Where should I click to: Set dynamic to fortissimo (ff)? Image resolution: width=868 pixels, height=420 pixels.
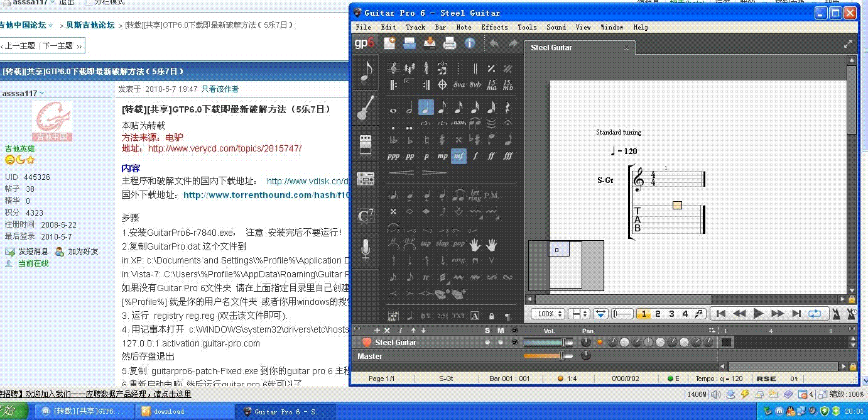point(491,155)
